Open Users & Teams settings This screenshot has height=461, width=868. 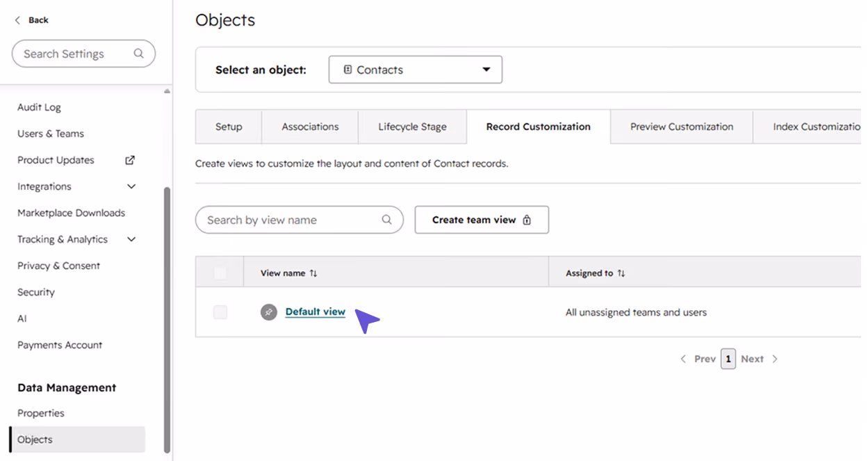coord(51,134)
